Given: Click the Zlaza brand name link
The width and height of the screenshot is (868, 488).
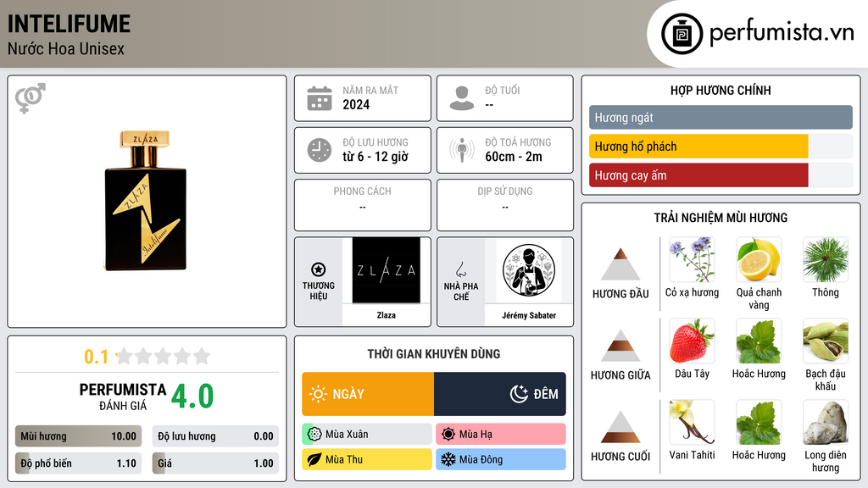Looking at the screenshot, I should coord(386,315).
